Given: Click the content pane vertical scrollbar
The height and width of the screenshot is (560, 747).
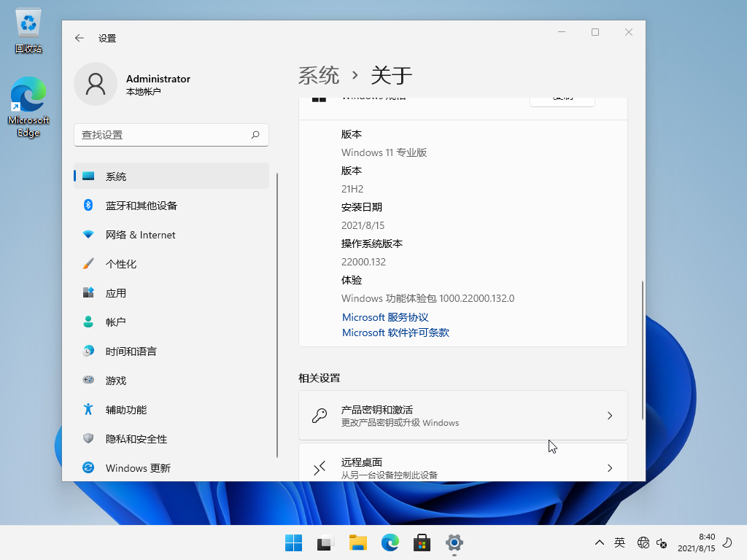Looking at the screenshot, I should pyautogui.click(x=642, y=350).
